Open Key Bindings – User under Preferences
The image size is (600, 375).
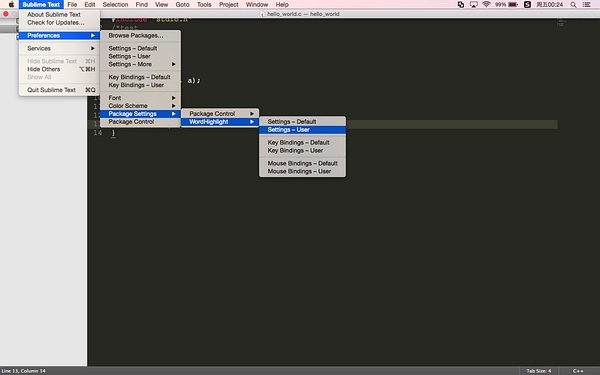point(140,85)
